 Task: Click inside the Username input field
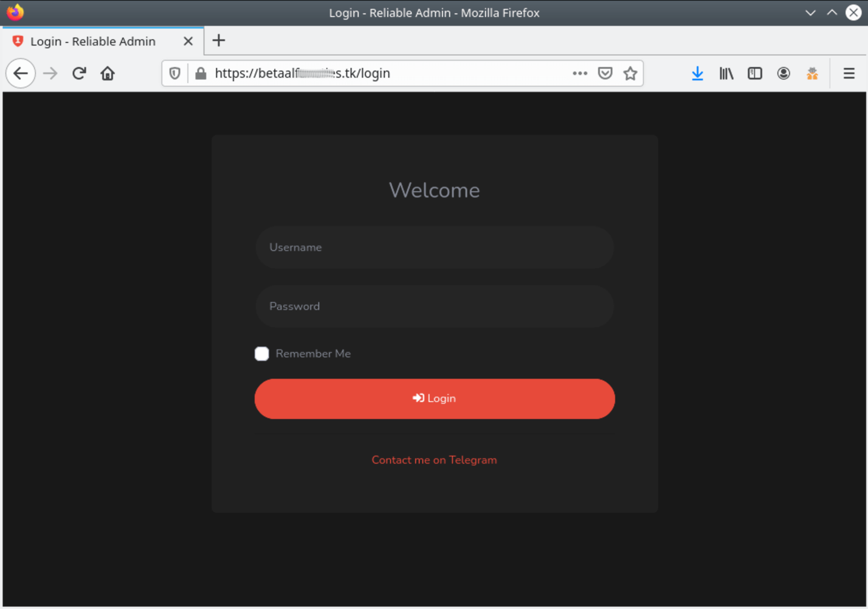tap(434, 247)
